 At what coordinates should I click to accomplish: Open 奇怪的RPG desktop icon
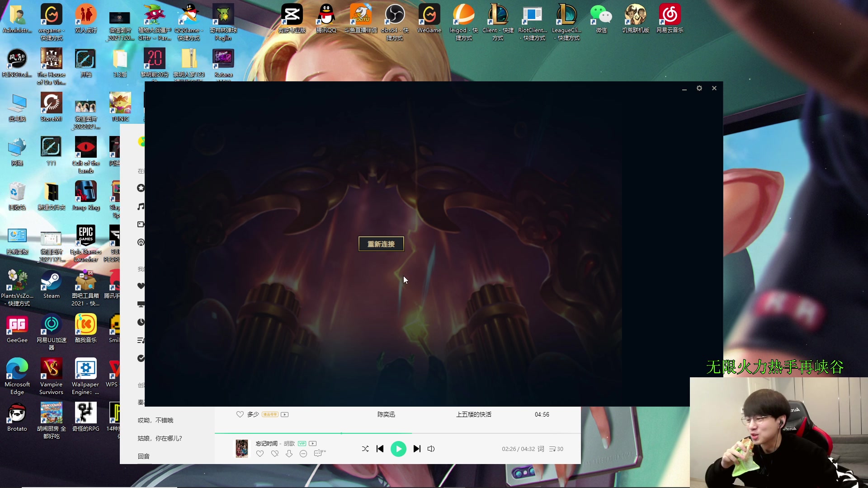(x=86, y=417)
